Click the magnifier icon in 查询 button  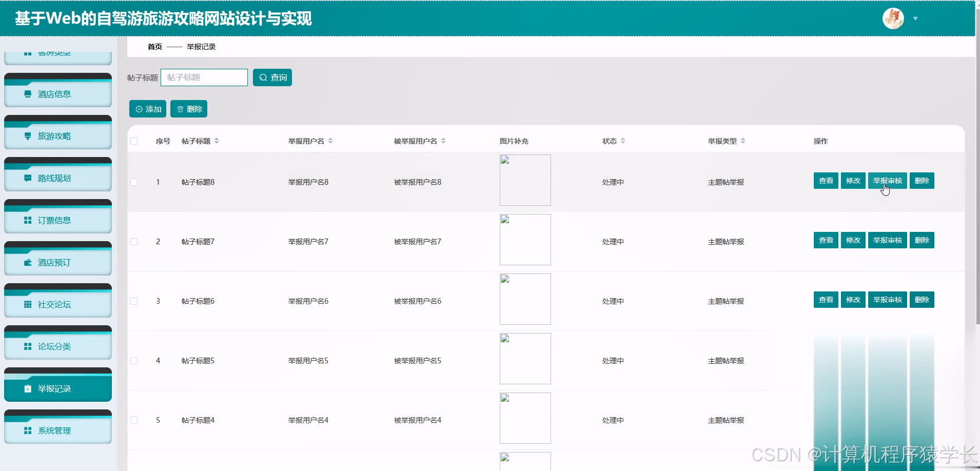pyautogui.click(x=264, y=77)
